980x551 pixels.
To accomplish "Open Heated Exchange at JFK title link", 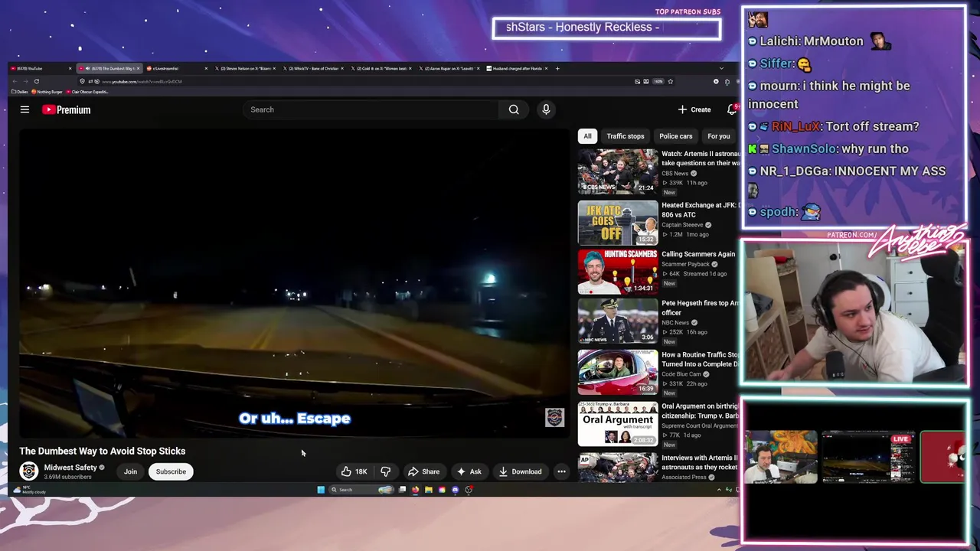I will tap(700, 210).
